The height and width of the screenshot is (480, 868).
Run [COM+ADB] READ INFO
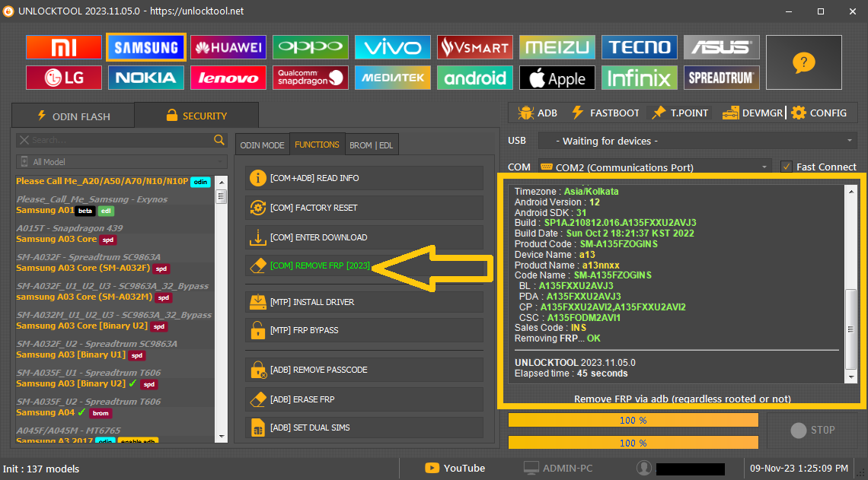point(364,178)
